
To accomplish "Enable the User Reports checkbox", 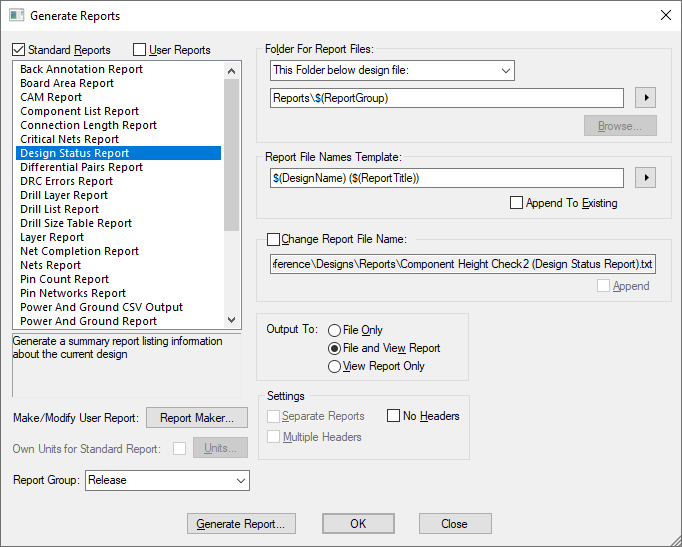I will [x=139, y=50].
